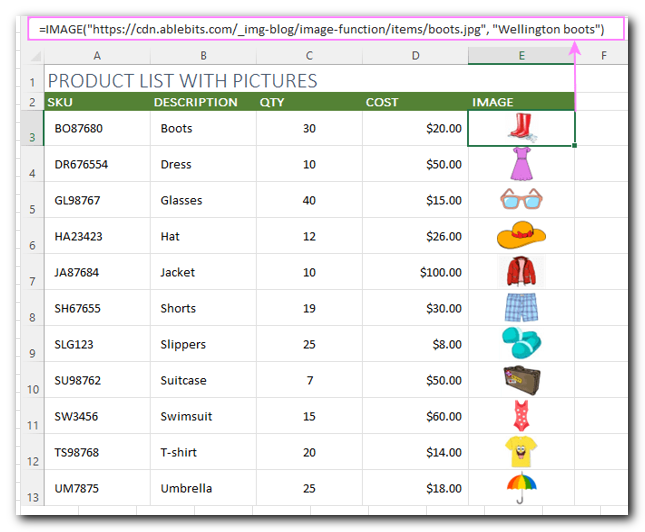Select row 1 header

click(x=32, y=79)
